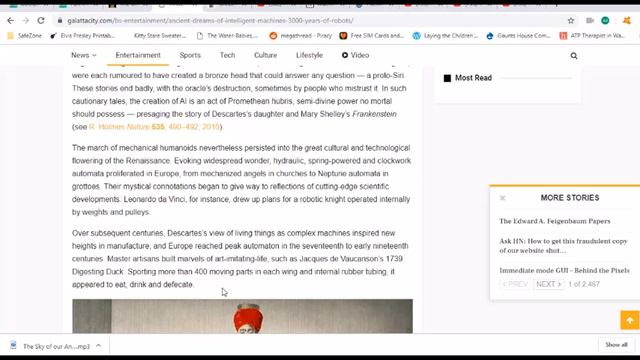This screenshot has height=360, width=640.
Task: Click the orange scroll-to-top arrow button
Action: coord(630,320)
